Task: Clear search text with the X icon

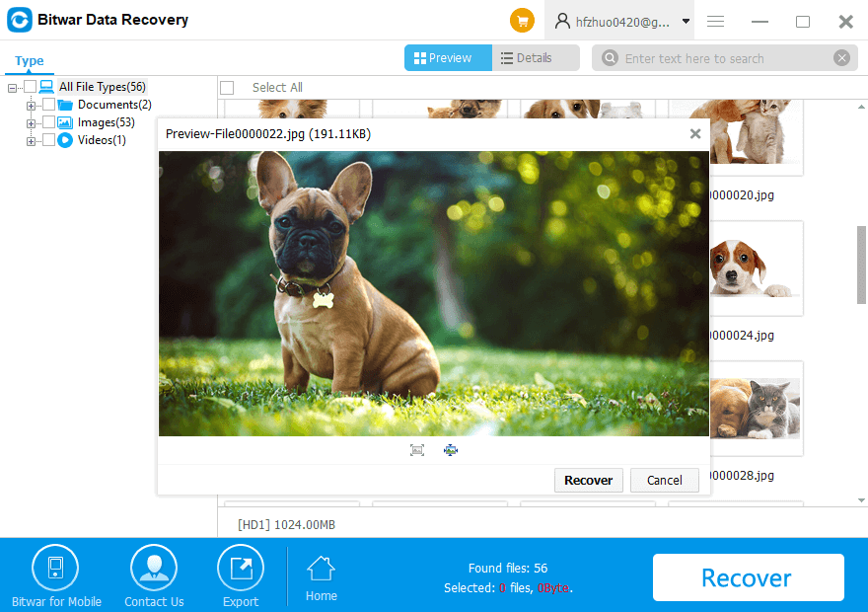Action: [x=841, y=57]
